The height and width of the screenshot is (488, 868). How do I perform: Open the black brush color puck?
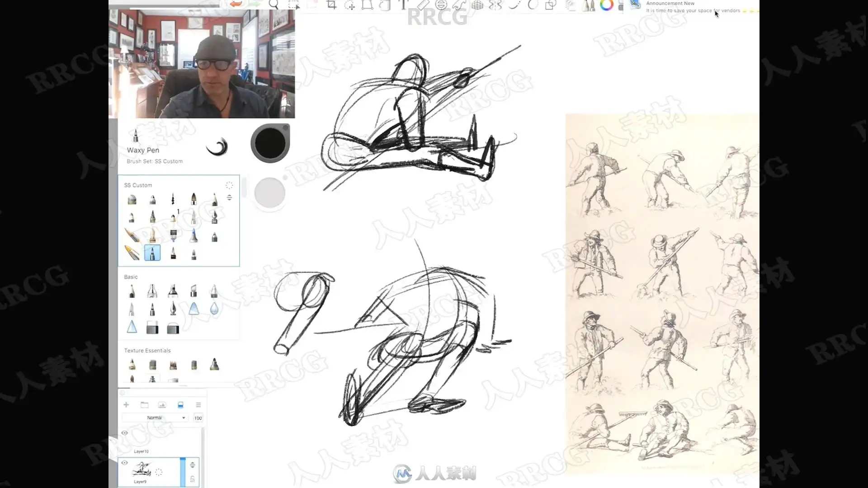[x=270, y=143]
